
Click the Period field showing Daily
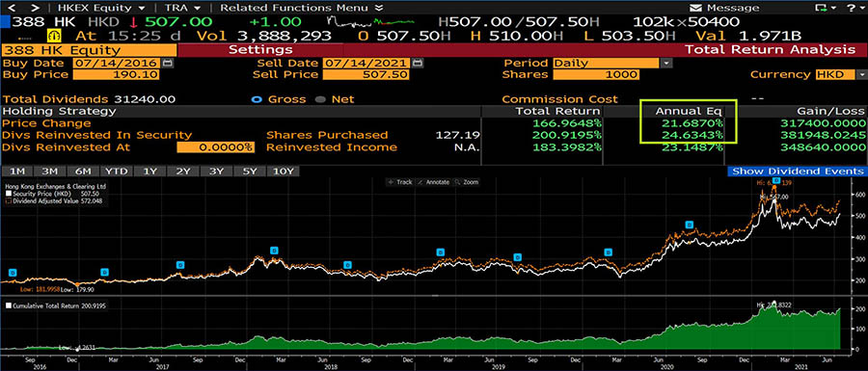coord(607,63)
